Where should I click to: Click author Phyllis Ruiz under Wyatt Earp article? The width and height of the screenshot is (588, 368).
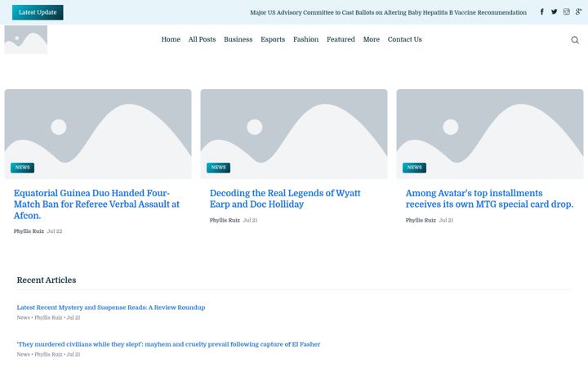225,221
